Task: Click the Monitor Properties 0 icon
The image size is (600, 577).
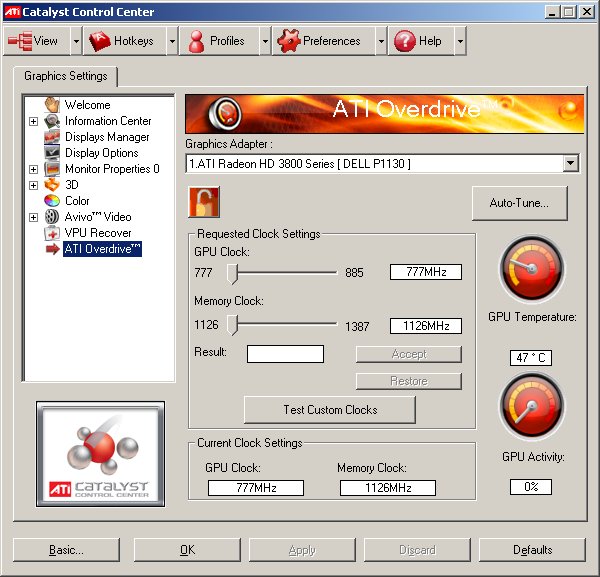Action: (x=52, y=169)
